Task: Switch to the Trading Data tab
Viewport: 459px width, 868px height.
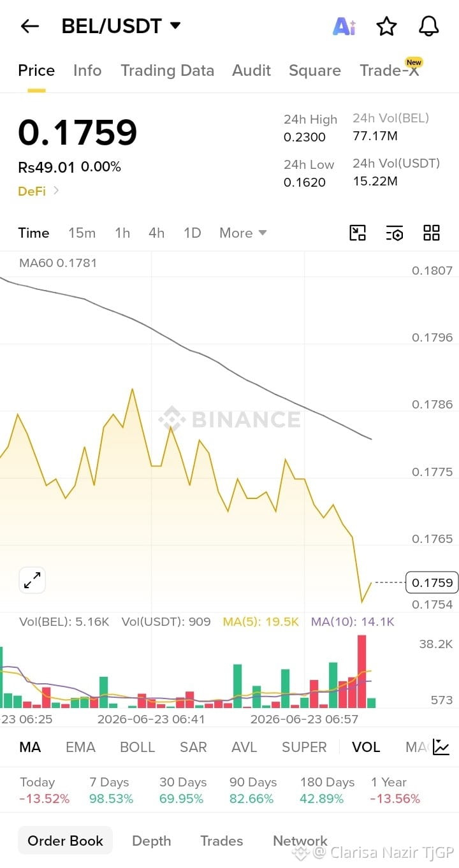Action: coord(167,70)
